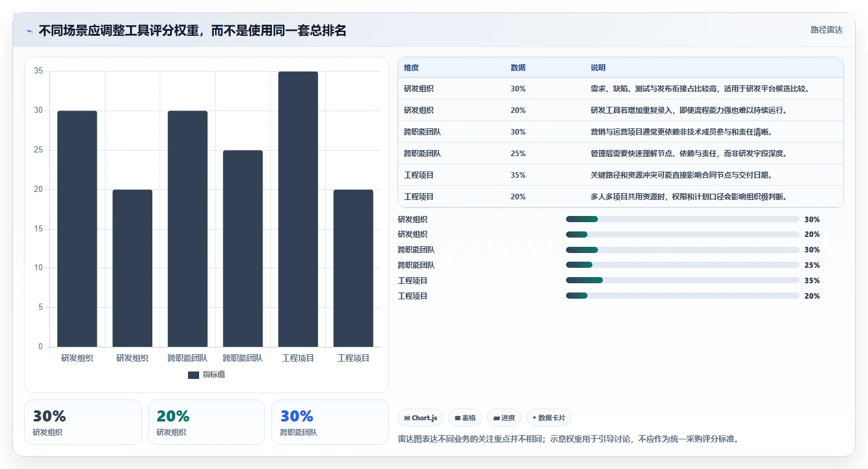Click the 跨职能团队 bar with value 30
Viewport: 868px width, 469px height.
coord(187,229)
